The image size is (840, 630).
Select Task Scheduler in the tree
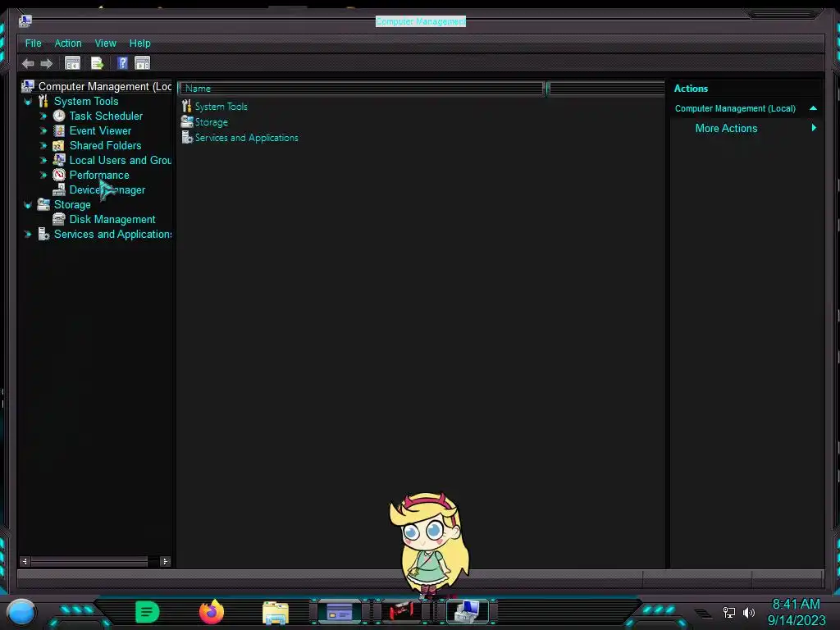[106, 116]
